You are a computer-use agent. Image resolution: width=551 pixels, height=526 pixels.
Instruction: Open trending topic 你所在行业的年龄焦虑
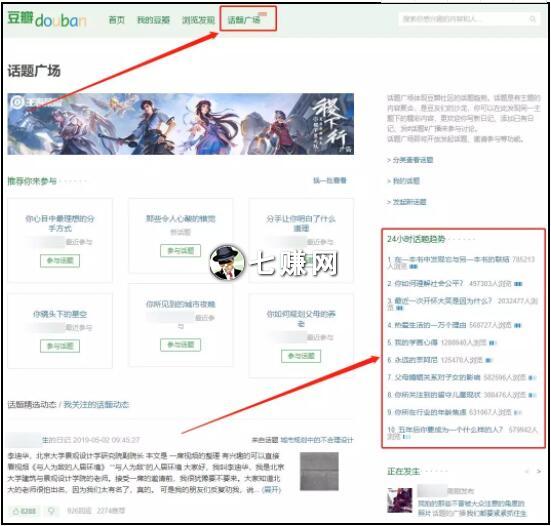click(x=430, y=412)
